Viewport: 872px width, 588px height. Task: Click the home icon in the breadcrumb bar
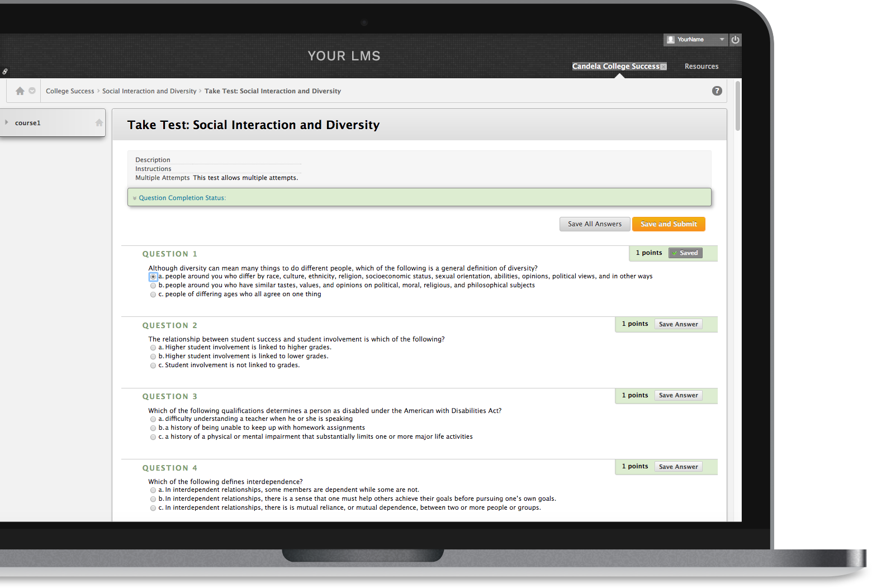[20, 91]
